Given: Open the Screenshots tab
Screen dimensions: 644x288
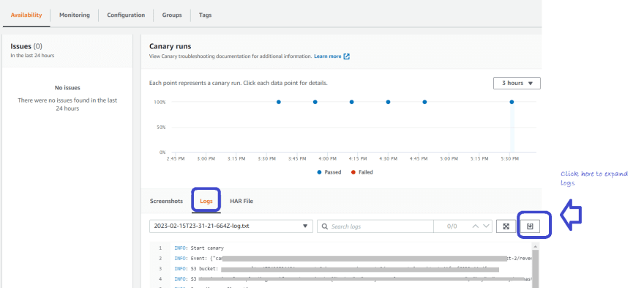Looking at the screenshot, I should pos(166,202).
